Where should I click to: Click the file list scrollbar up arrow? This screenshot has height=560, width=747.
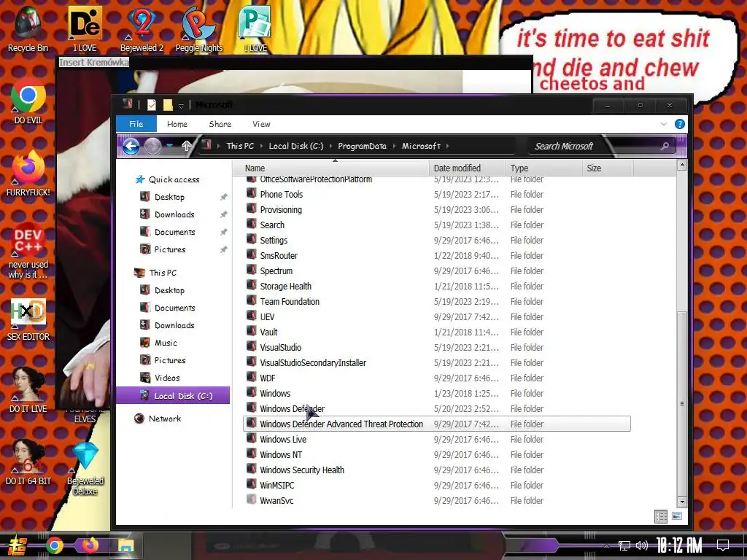pyautogui.click(x=682, y=166)
